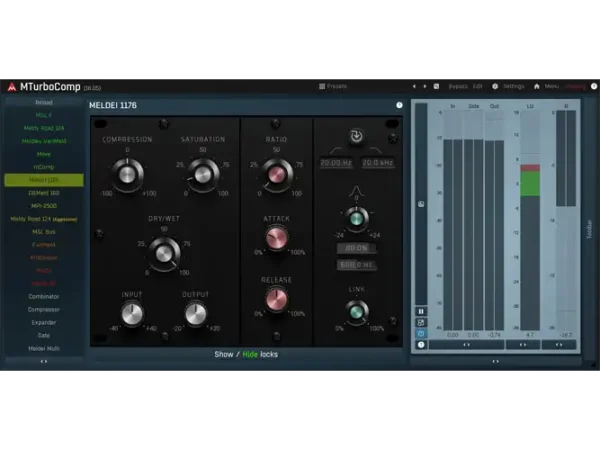The image size is (600, 450).
Task: Pause the meters display
Action: [x=421, y=311]
